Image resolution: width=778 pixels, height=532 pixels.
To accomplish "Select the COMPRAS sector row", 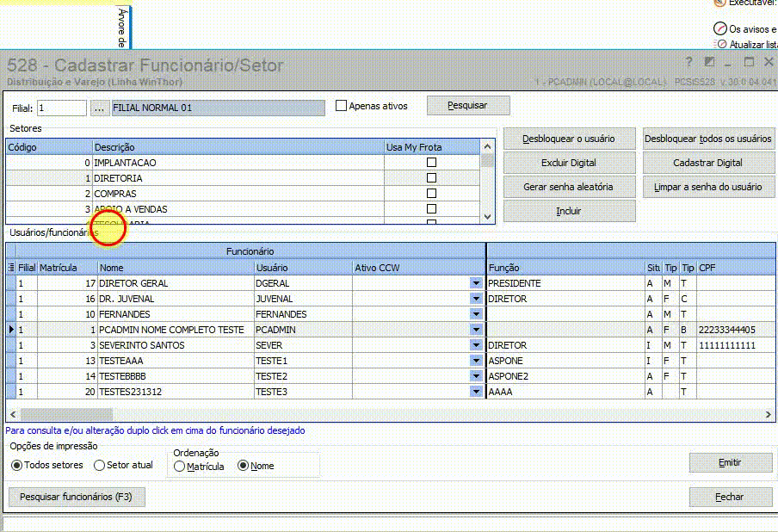I will pos(243,193).
